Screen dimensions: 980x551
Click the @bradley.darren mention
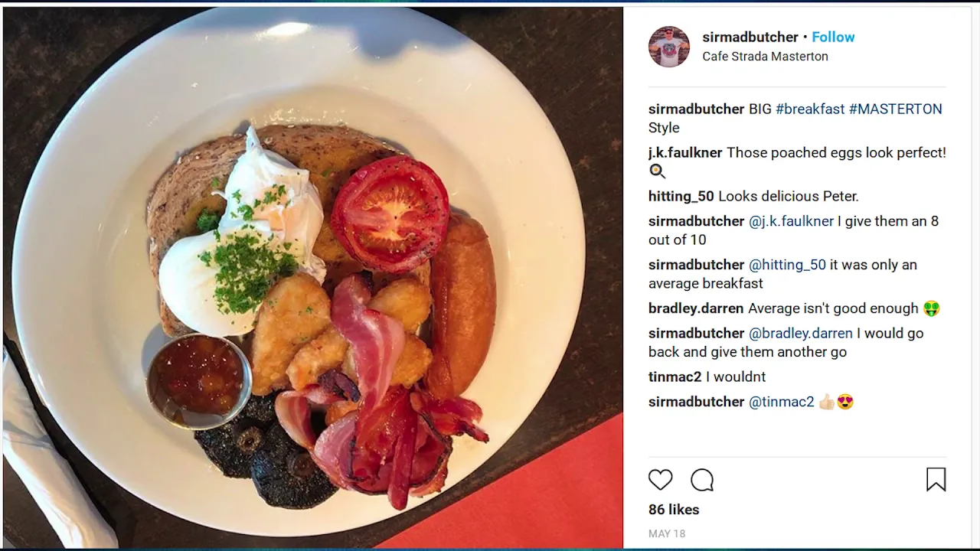coord(800,333)
